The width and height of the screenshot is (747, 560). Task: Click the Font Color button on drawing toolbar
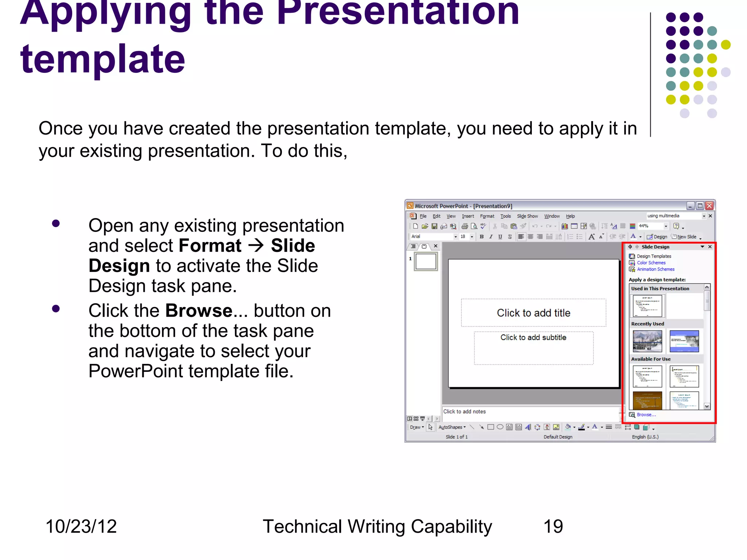595,427
